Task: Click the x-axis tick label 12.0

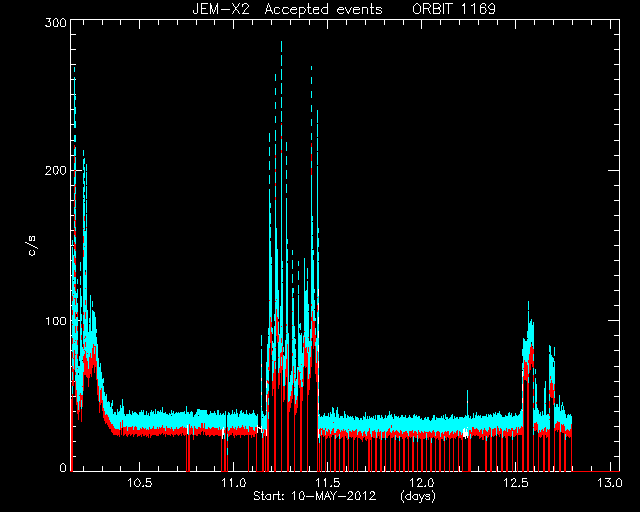Action: pos(422,483)
